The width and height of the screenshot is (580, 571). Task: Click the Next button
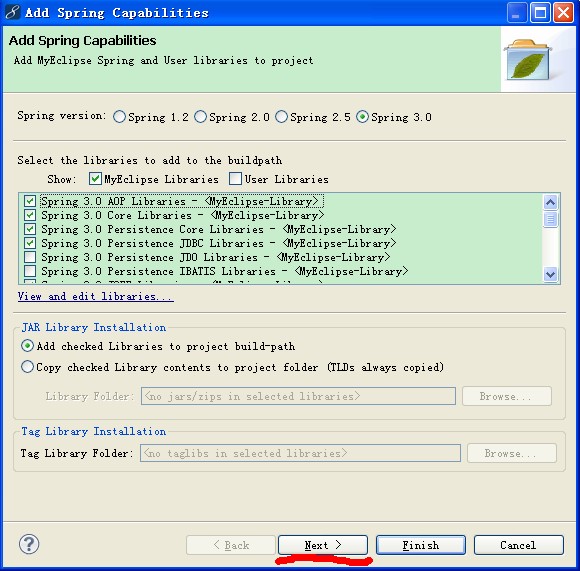[323, 545]
